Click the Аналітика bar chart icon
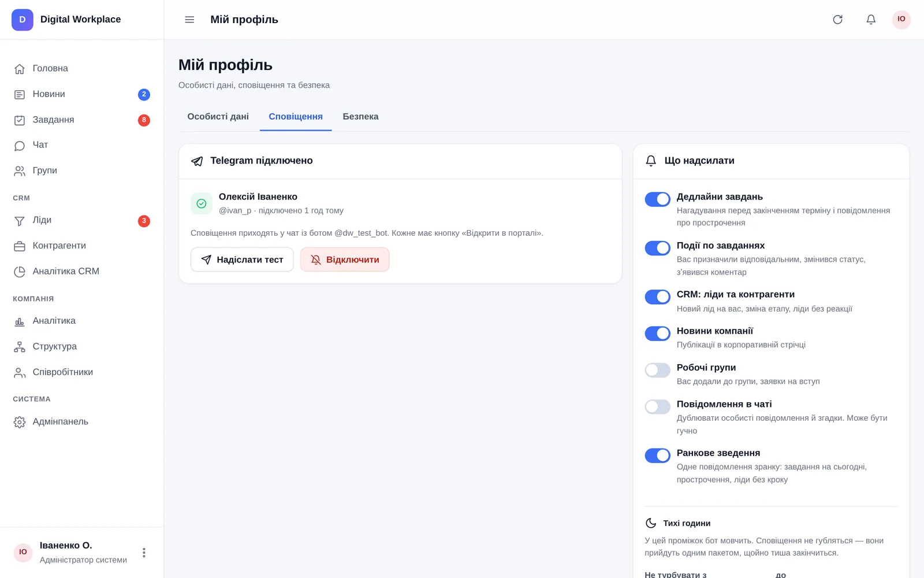The image size is (924, 578). pos(20,321)
